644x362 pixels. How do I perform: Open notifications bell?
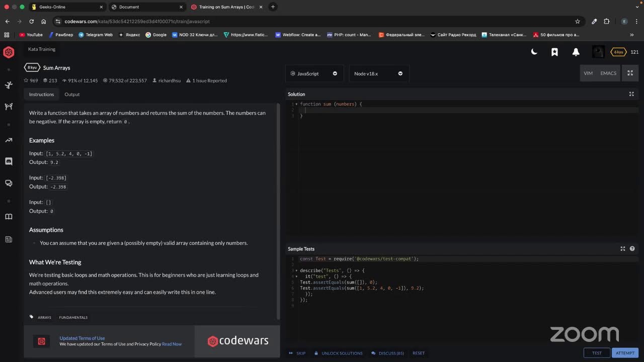pos(576,52)
